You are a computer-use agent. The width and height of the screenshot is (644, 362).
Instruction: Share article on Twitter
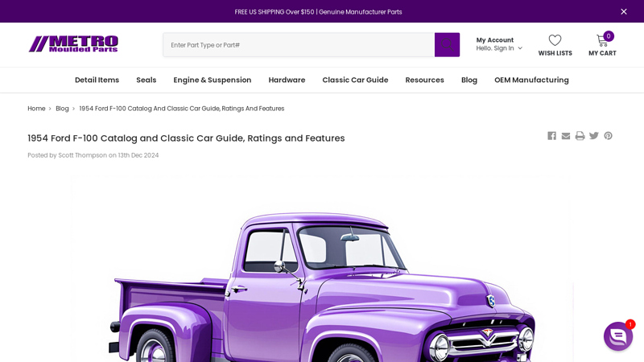pos(594,136)
